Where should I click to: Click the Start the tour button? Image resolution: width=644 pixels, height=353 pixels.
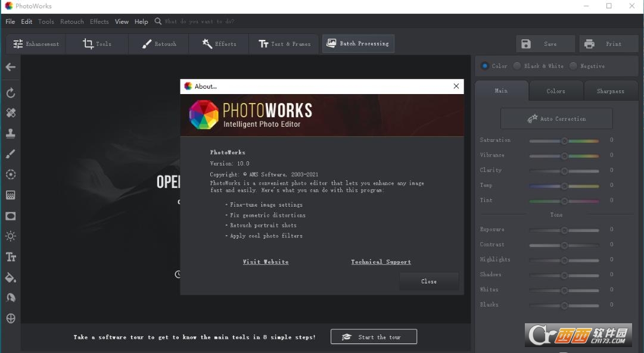374,336
